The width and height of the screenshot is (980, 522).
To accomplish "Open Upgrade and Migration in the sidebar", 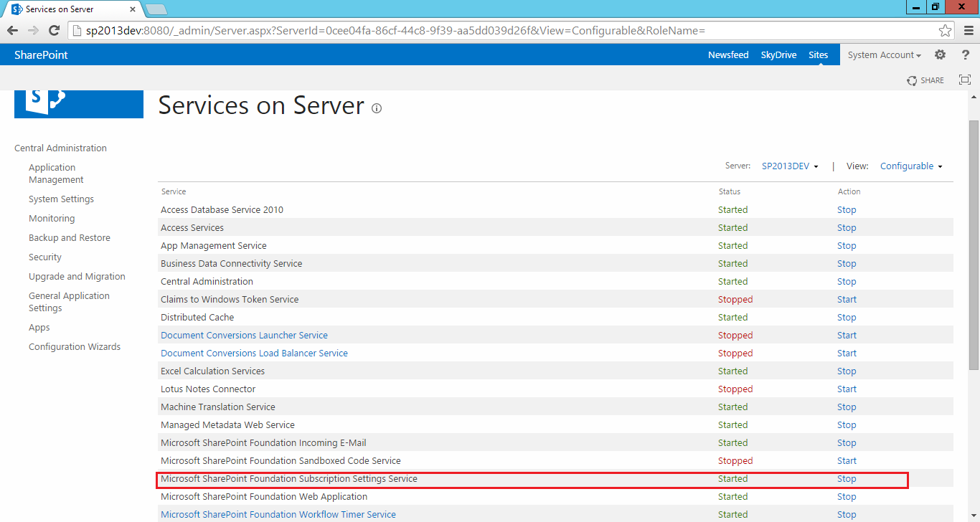I will pos(77,277).
